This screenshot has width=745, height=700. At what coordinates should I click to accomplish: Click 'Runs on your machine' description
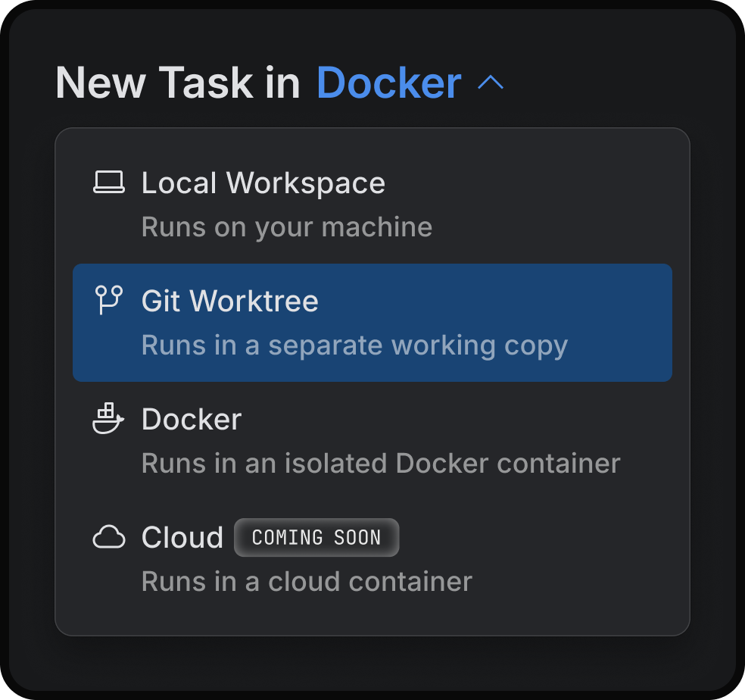(287, 227)
